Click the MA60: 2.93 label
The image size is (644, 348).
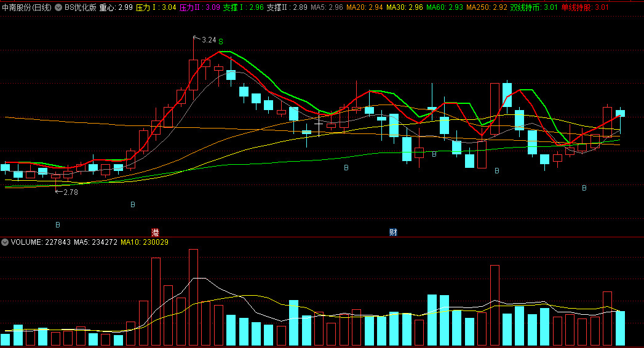[x=445, y=7]
